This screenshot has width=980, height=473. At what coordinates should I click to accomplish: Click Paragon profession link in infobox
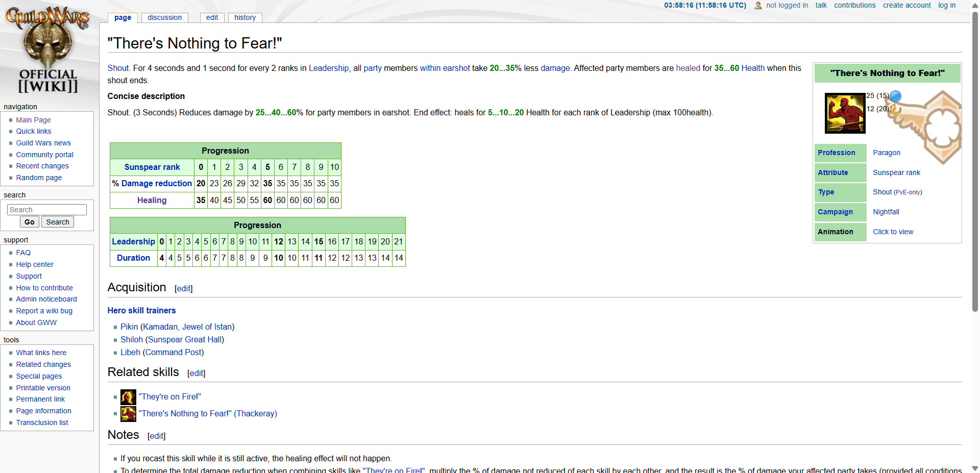886,153
